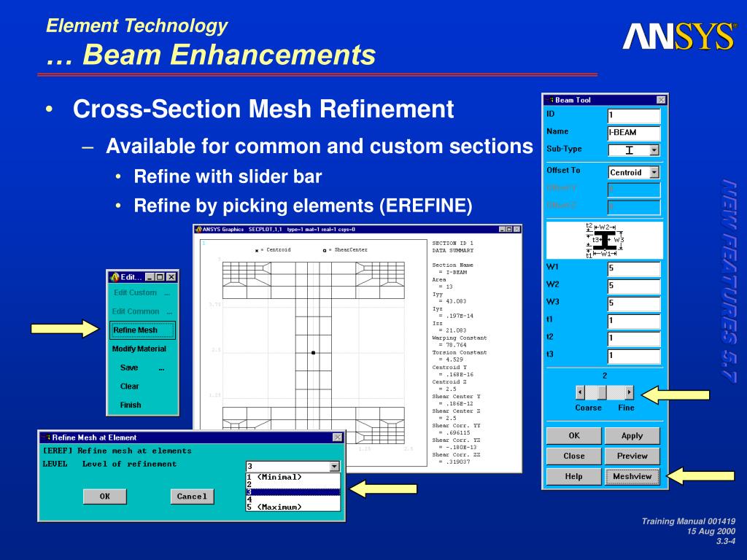Click the W3 value field
The width and height of the screenshot is (747, 560).
(634, 303)
